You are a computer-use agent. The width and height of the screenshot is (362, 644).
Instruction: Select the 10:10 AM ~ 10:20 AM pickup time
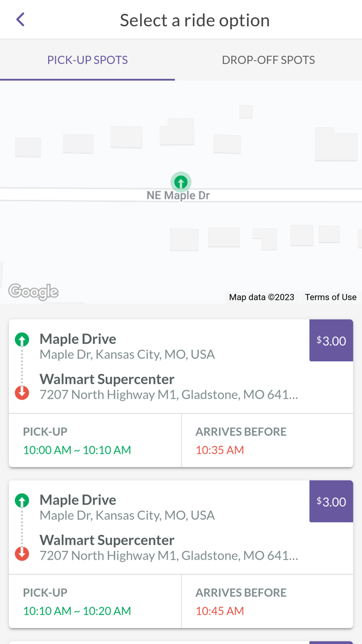point(77,611)
